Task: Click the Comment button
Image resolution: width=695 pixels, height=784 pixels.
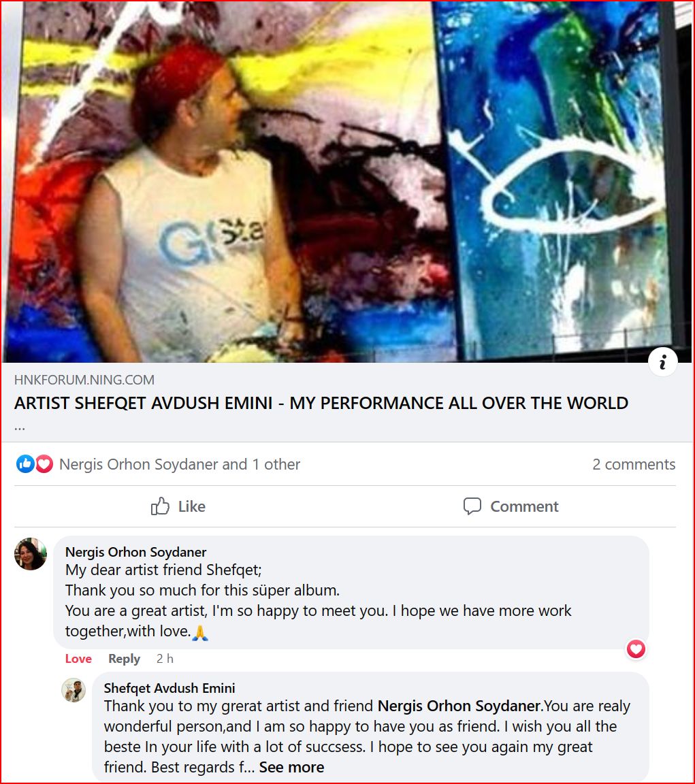Action: (511, 506)
